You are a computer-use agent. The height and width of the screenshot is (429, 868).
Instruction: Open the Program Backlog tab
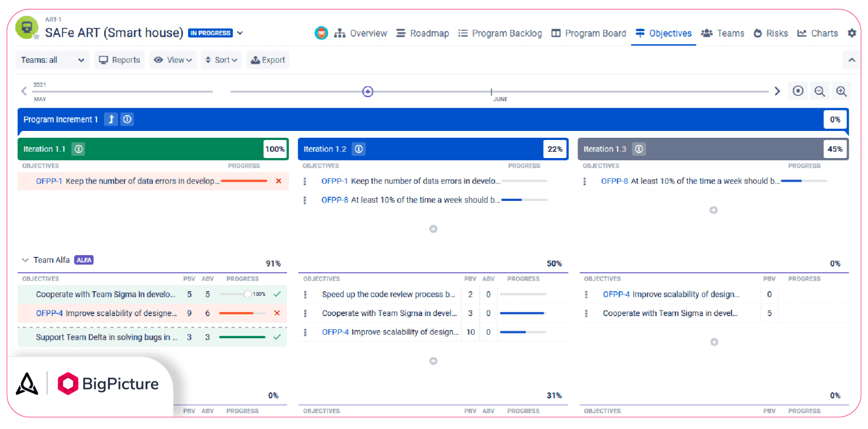500,33
